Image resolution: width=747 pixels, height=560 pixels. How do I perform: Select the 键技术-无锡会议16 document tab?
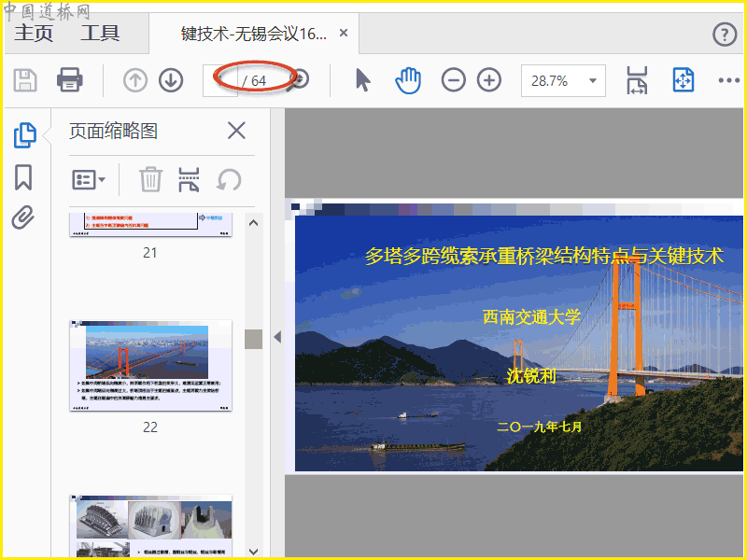click(253, 34)
